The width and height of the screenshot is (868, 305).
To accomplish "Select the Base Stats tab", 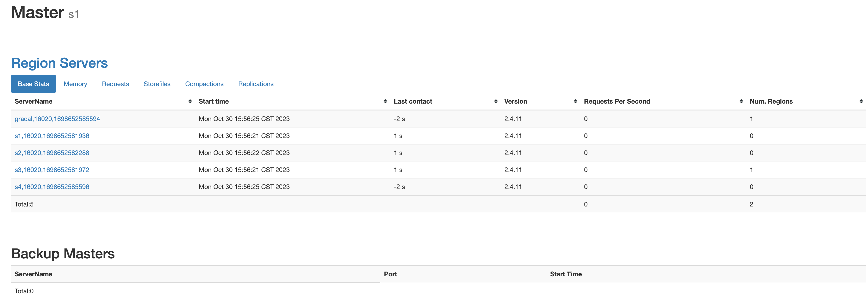I will click(33, 84).
